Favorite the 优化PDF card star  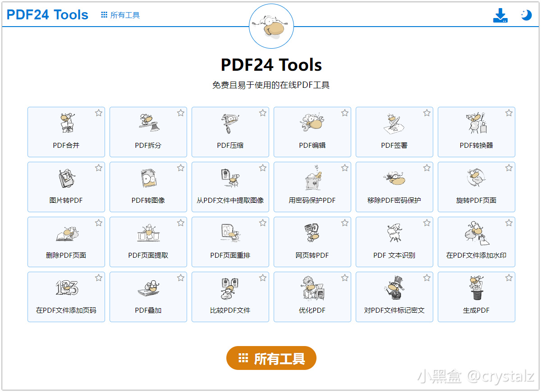(x=345, y=278)
